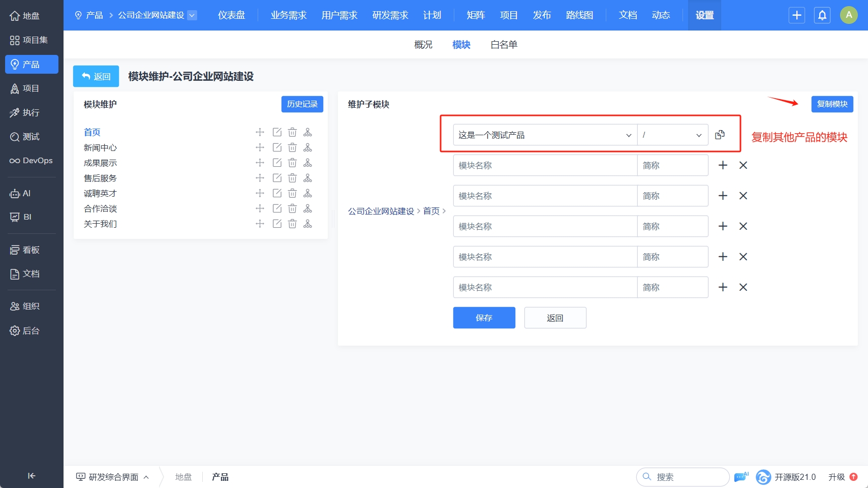Delete the 合作洽谈 module
The width and height of the screenshot is (868, 488).
point(292,208)
